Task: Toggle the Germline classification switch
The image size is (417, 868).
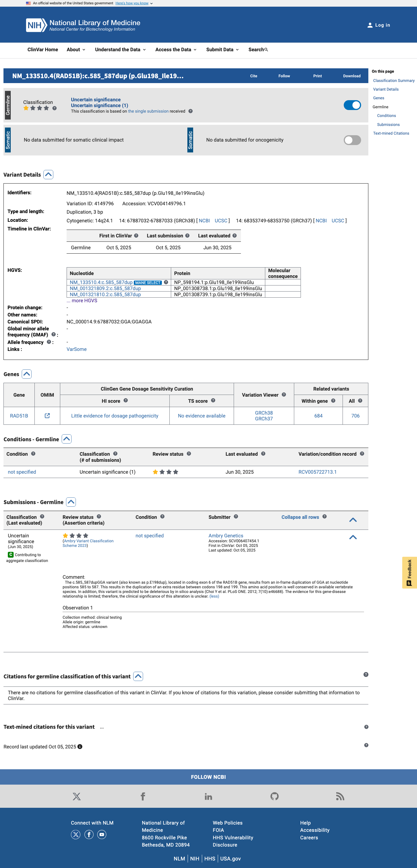Action: pos(352,105)
